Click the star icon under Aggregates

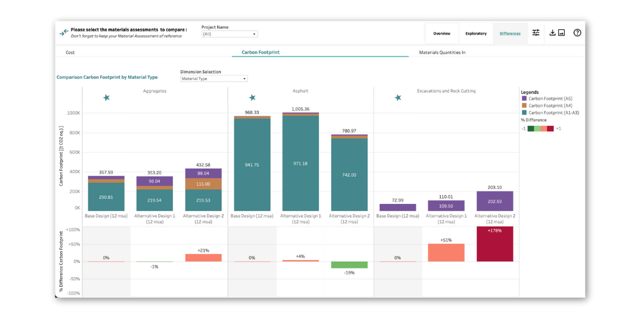pyautogui.click(x=106, y=98)
